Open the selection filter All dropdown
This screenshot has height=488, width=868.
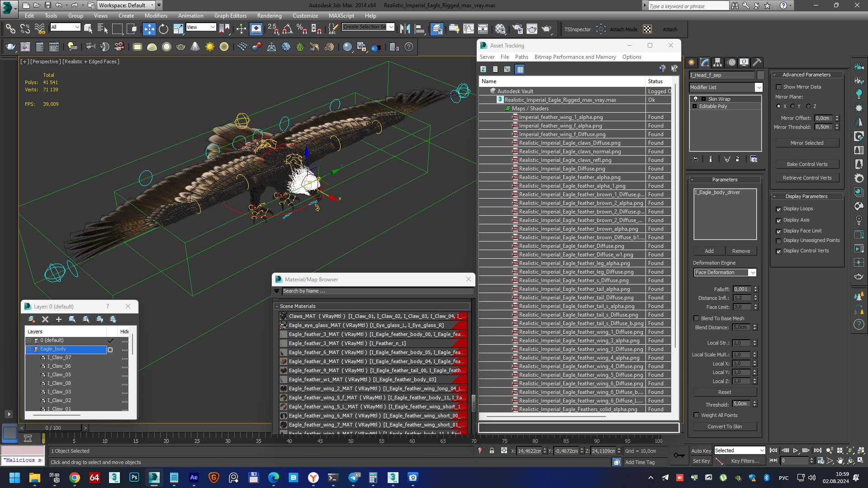click(x=65, y=27)
